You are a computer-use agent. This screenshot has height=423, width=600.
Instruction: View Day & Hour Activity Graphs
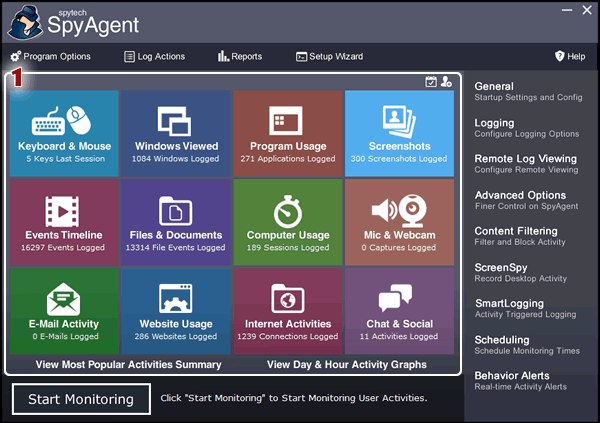tap(347, 364)
